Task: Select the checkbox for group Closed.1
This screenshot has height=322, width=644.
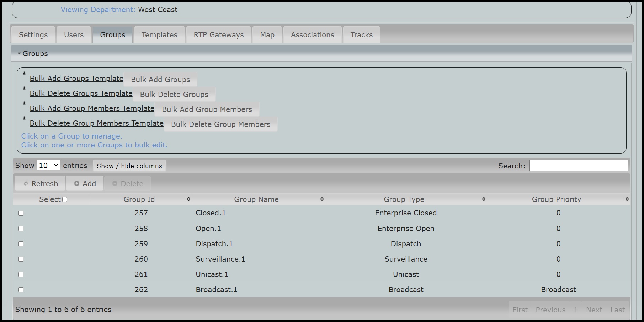Action: (21, 213)
